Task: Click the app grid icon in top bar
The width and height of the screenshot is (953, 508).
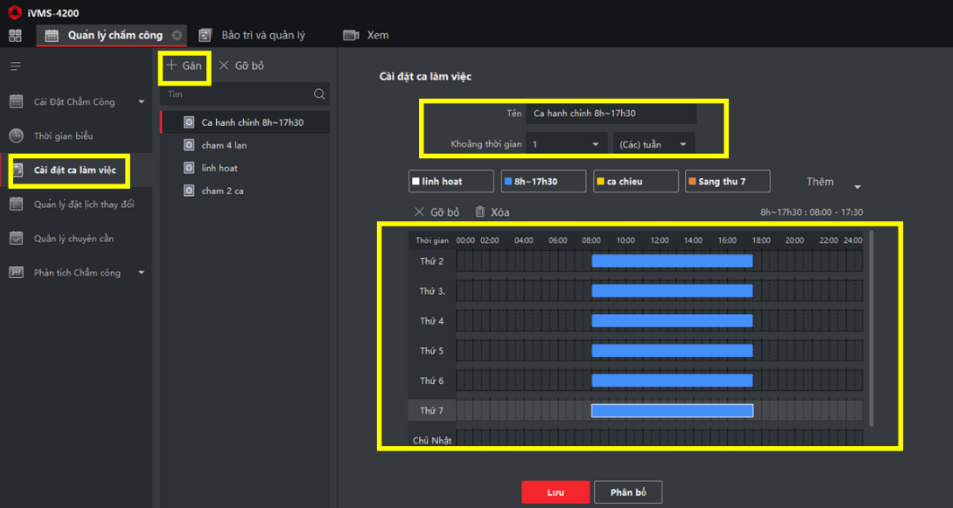Action: [15, 35]
